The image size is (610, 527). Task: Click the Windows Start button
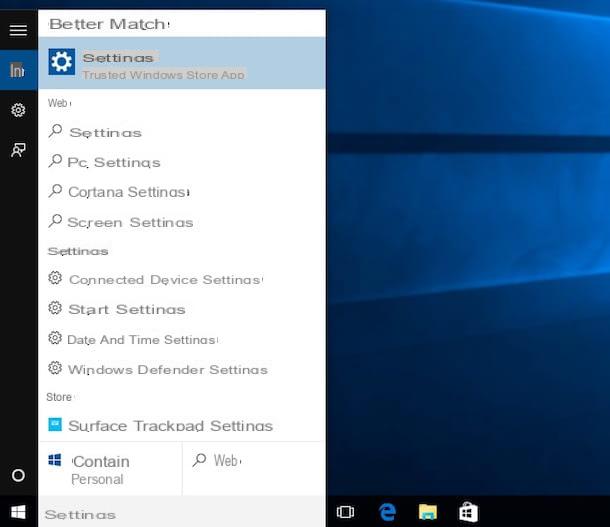[x=18, y=512]
